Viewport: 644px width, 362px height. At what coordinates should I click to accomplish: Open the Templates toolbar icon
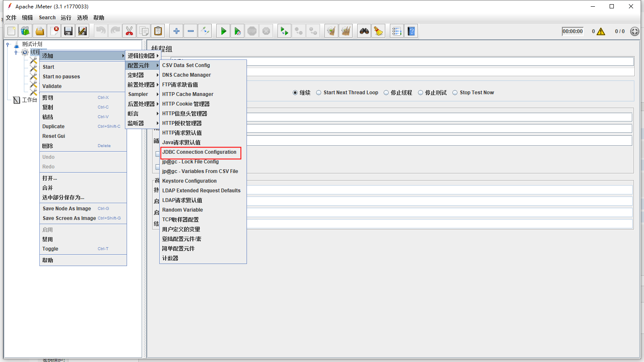[x=26, y=31]
